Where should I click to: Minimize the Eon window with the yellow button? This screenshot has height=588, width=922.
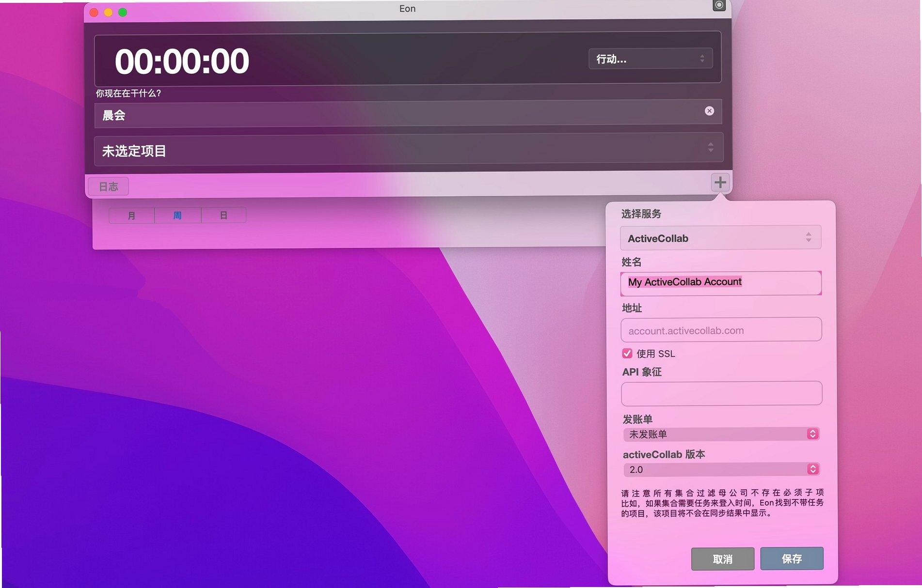tap(109, 13)
